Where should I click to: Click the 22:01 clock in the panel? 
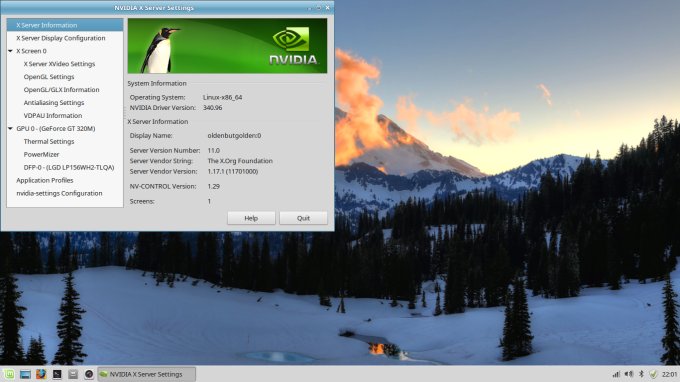pyautogui.click(x=670, y=374)
